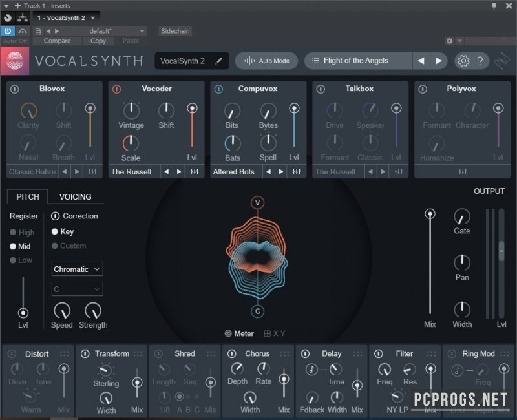Go to next global preset arrow
517x420 pixels.
click(x=438, y=61)
